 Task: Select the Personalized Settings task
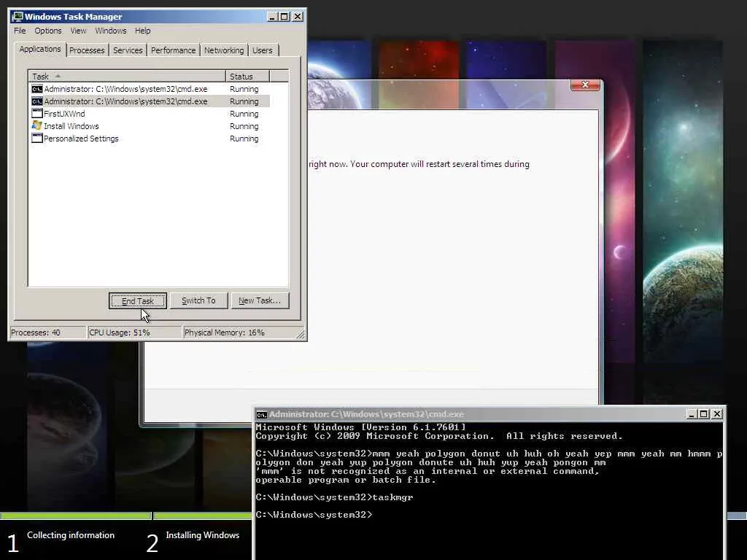tap(150, 139)
